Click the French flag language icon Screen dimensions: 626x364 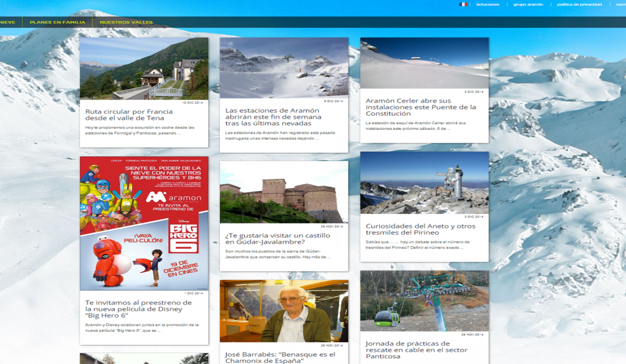coord(463,4)
